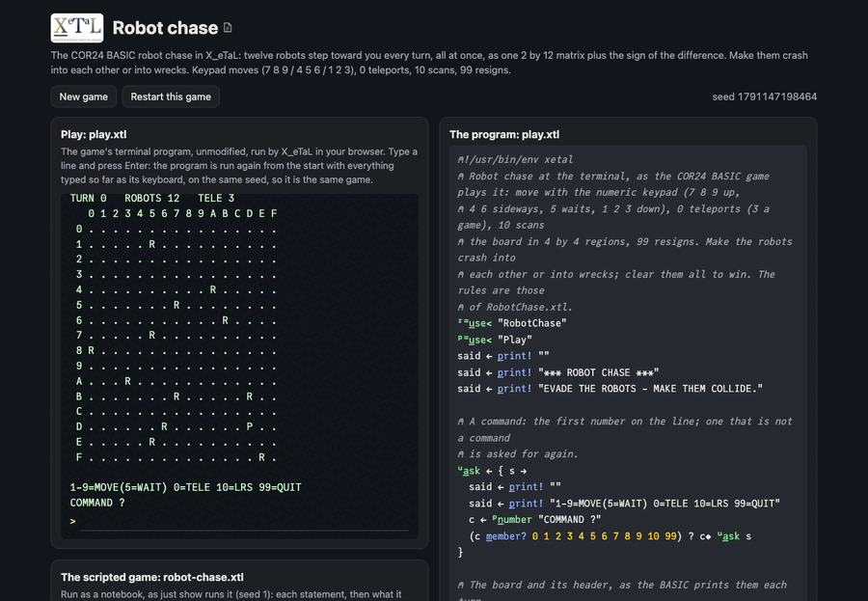Click the yellow "99" value in member? list
Screen dimensions: 868x601
click(670, 536)
